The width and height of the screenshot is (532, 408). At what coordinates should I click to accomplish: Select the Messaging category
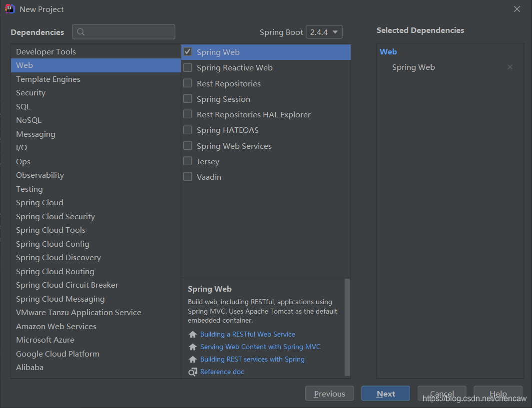96,134
